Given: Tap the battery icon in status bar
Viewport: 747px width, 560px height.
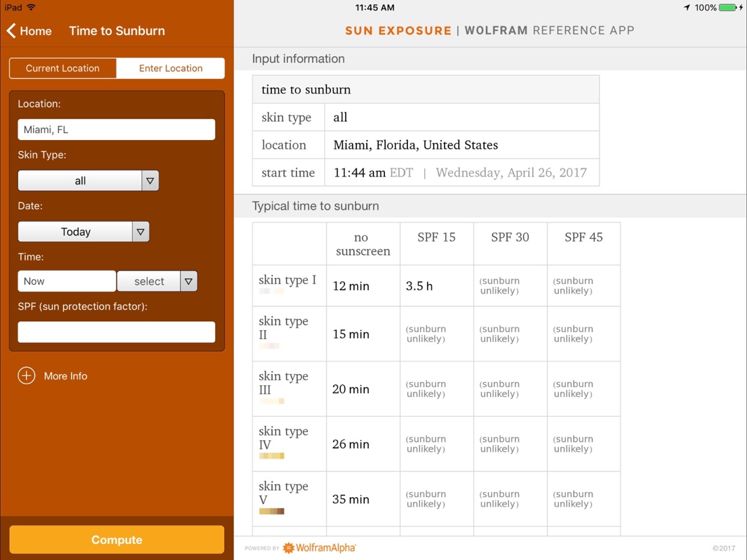Looking at the screenshot, I should [727, 7].
